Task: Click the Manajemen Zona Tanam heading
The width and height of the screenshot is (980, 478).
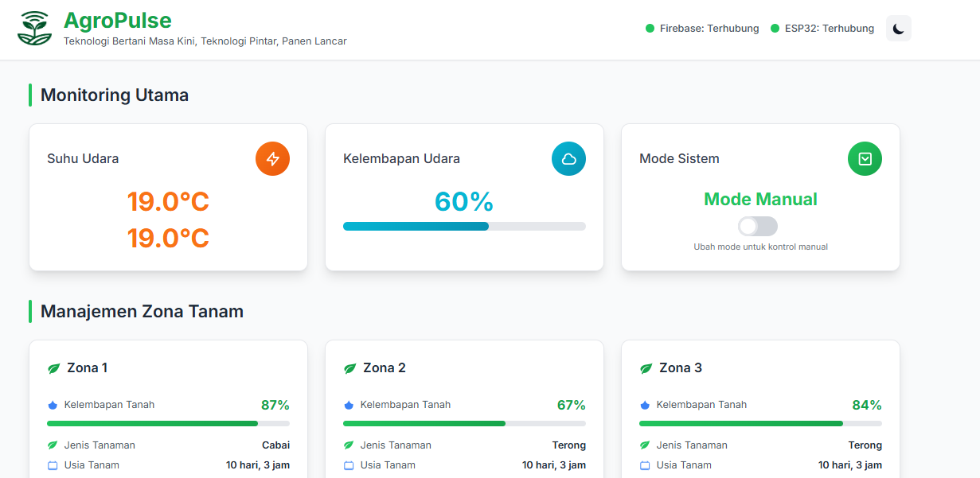Action: tap(142, 312)
